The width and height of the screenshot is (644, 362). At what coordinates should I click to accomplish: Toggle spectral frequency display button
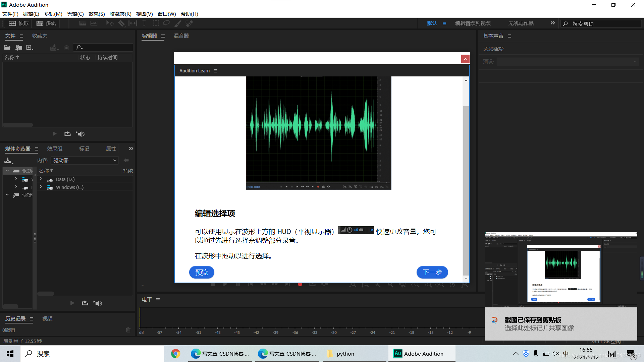(83, 23)
